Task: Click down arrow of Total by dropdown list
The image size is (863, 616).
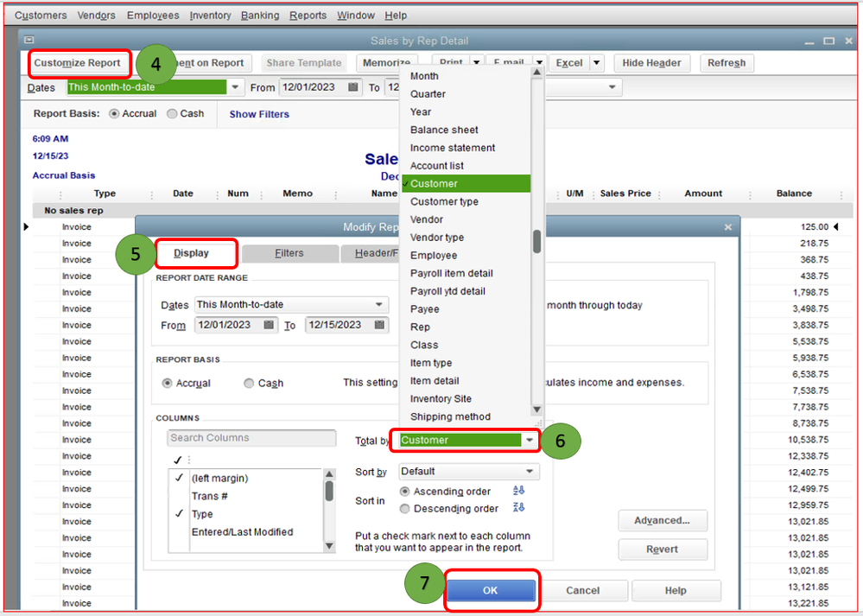Action: (536, 410)
